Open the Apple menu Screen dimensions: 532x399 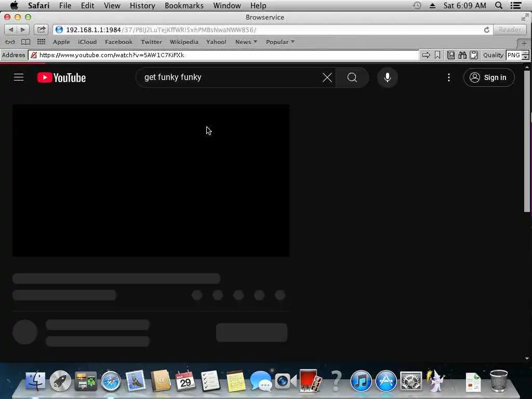[x=14, y=5]
